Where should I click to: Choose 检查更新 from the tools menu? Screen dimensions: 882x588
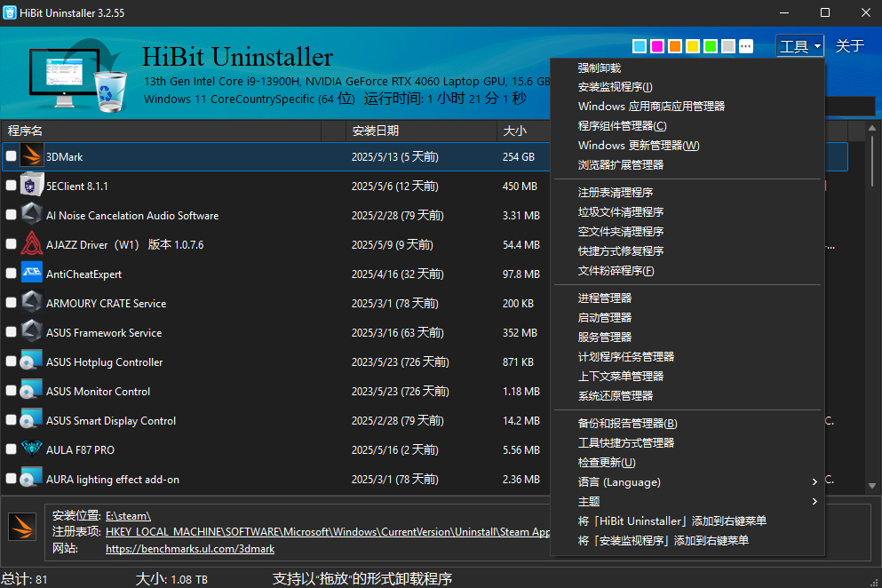coord(687,463)
